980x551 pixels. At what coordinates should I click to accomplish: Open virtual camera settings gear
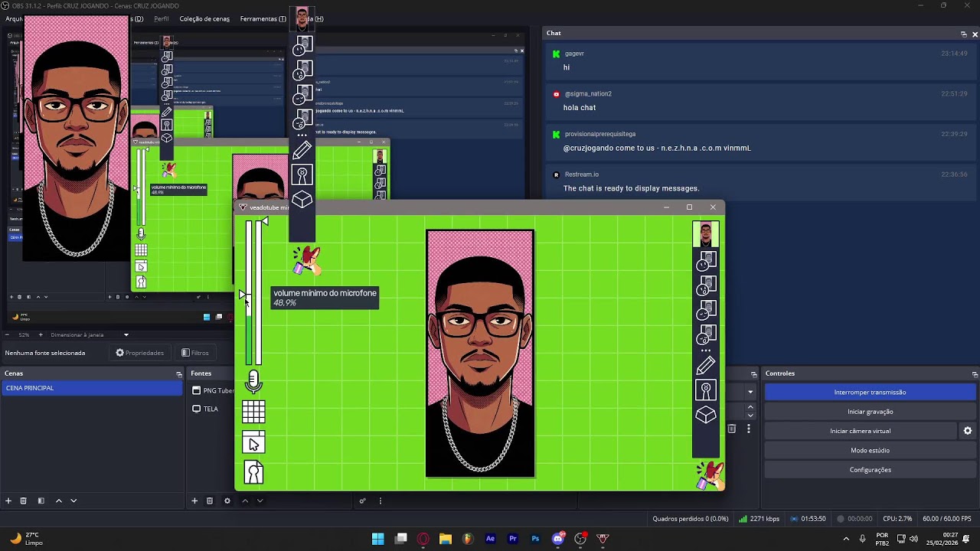coord(968,431)
